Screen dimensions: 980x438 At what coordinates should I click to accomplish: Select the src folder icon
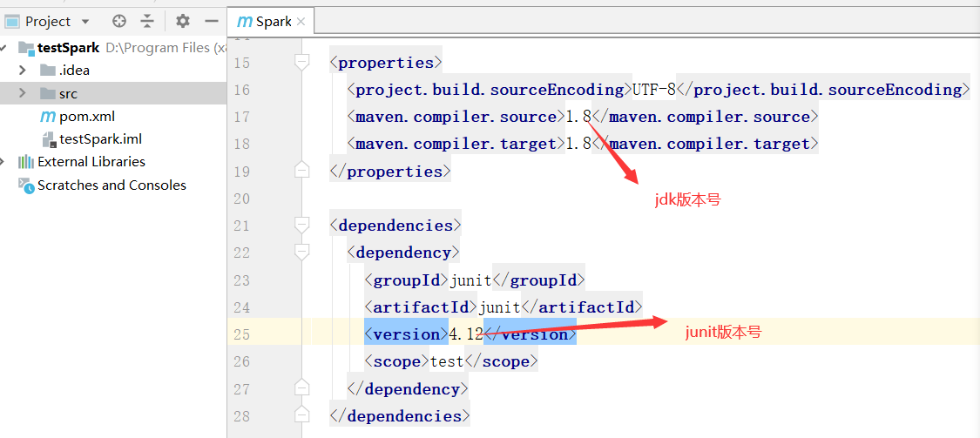(48, 93)
